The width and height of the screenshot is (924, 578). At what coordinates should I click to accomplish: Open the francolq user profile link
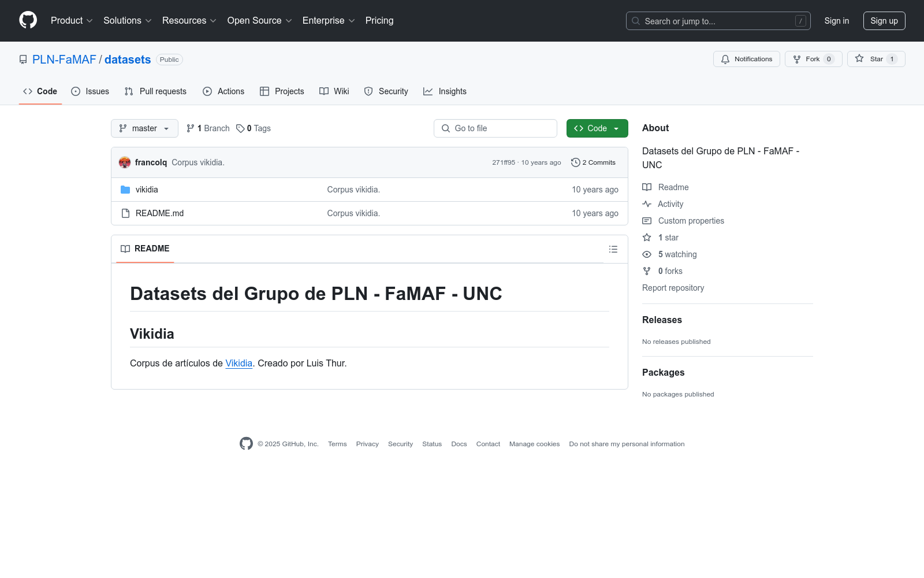click(151, 162)
